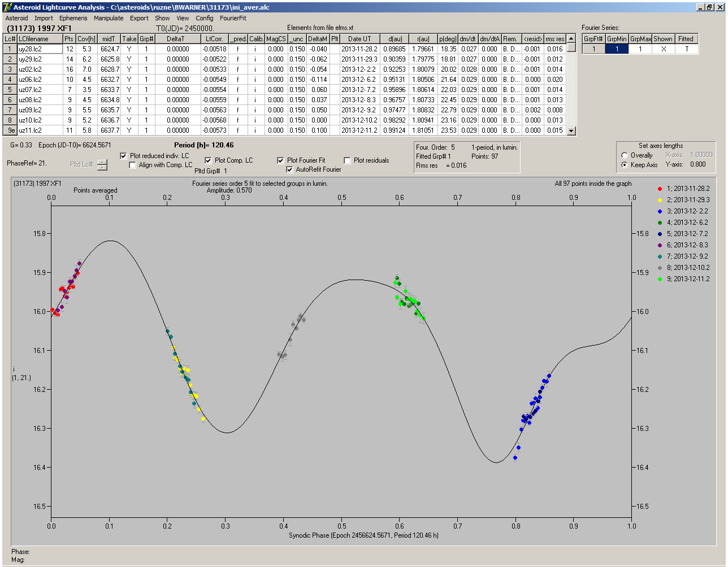
Task: Open the Asteroid menu
Action: click(16, 18)
